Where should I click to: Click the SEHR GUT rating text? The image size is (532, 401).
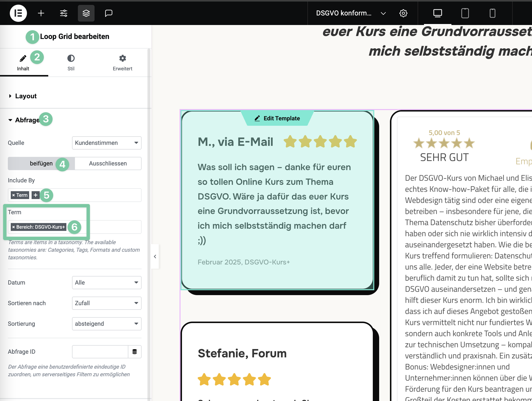pos(444,157)
